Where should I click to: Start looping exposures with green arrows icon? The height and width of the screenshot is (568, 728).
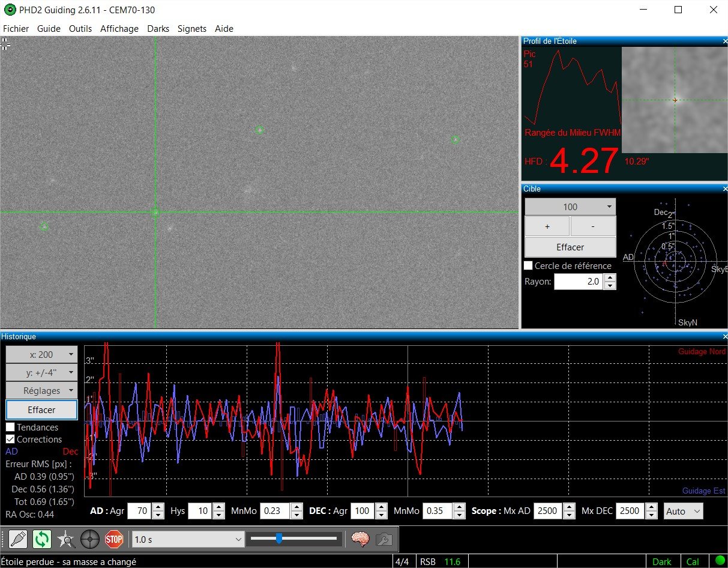[x=42, y=539]
